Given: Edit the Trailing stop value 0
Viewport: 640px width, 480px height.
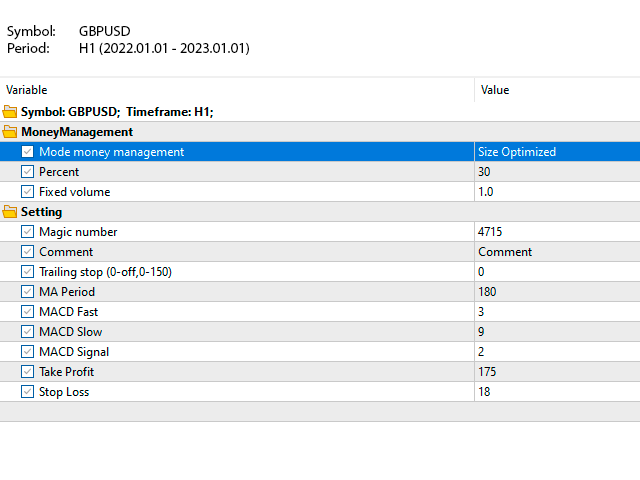Looking at the screenshot, I should [557, 271].
